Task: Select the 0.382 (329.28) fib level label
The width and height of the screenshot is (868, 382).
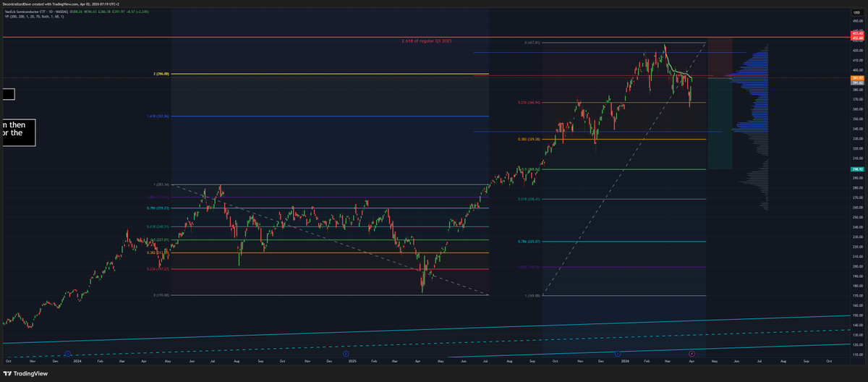Action: 529,140
